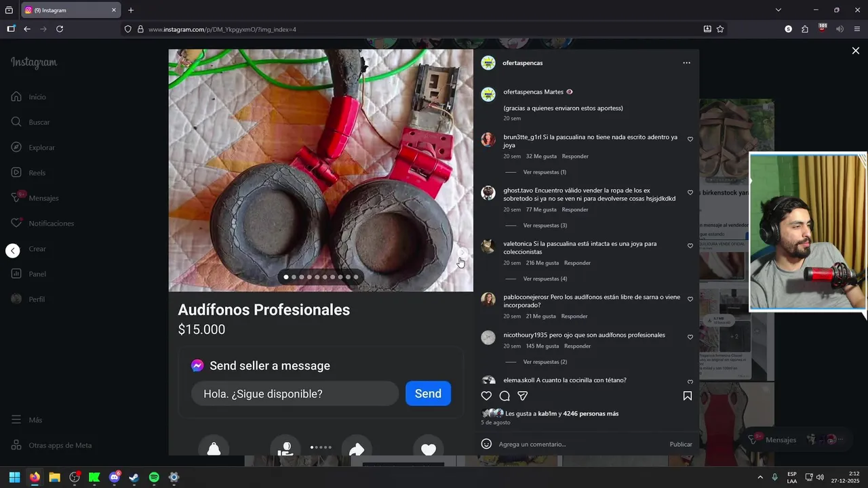Open Firefox list all tabs dropdown
This screenshot has height=488, width=868.
[x=778, y=10]
